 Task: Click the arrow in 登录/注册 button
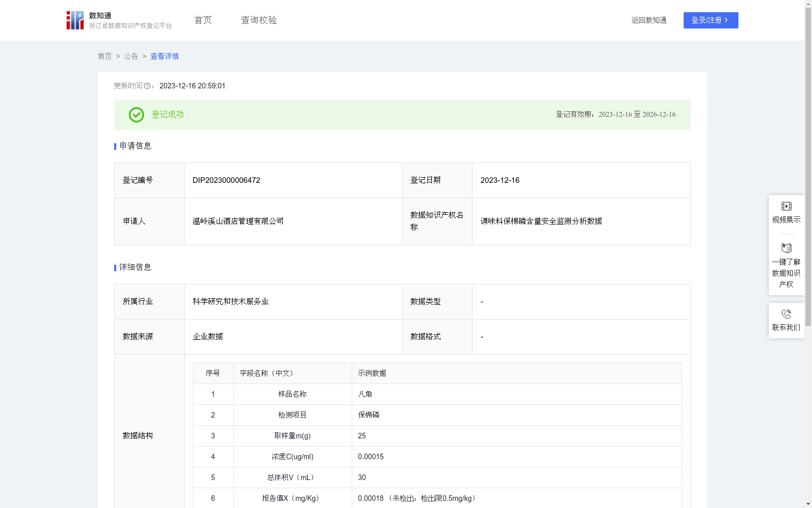pos(726,20)
